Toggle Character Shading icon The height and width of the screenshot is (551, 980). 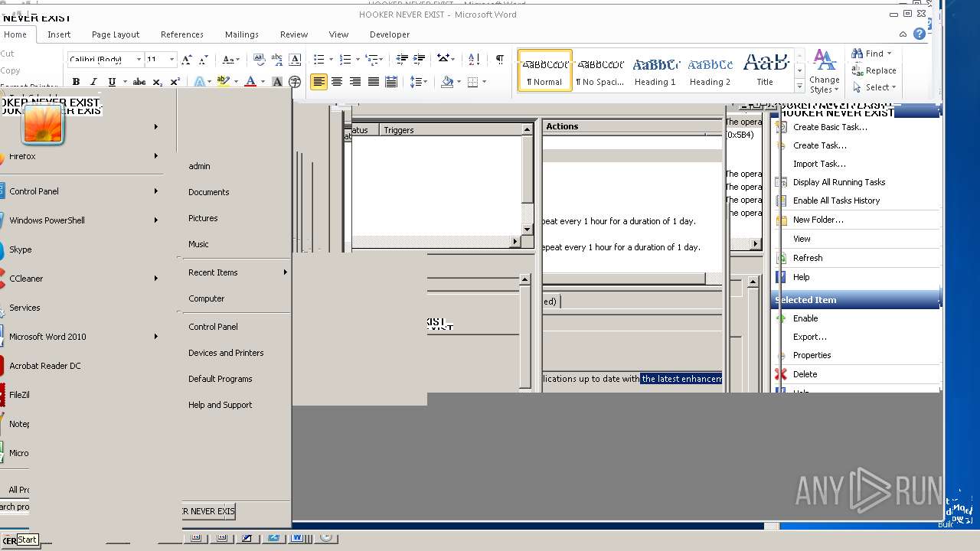[x=277, y=82]
